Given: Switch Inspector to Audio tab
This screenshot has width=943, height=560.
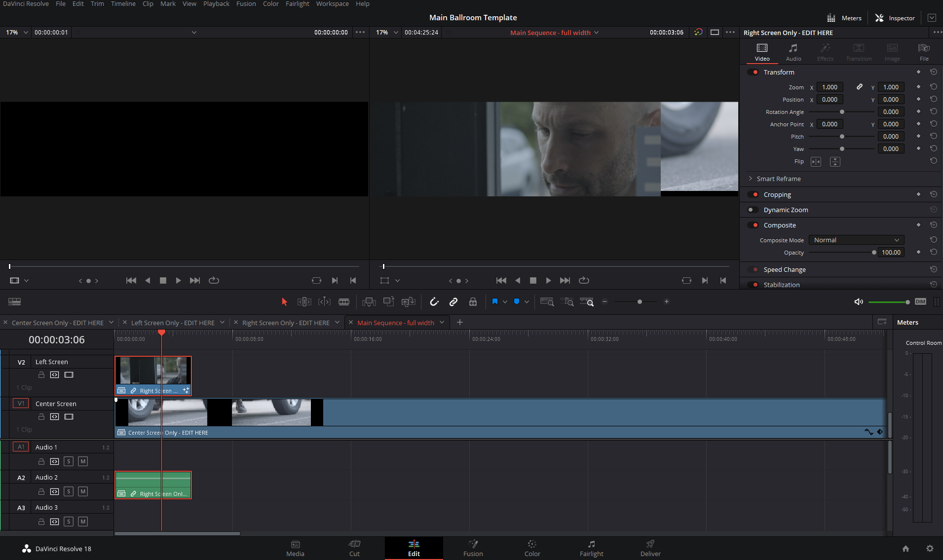Looking at the screenshot, I should (x=793, y=52).
